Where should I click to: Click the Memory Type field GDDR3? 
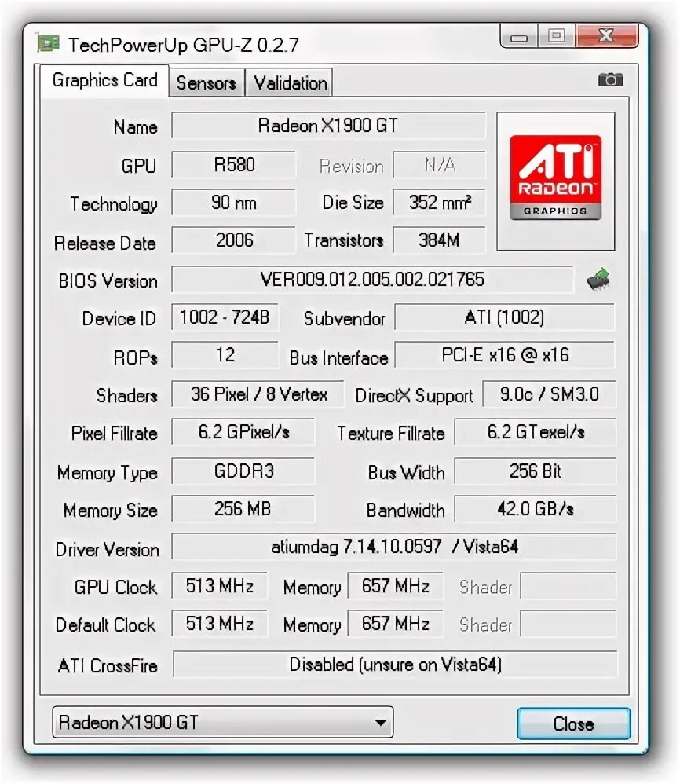pyautogui.click(x=243, y=471)
